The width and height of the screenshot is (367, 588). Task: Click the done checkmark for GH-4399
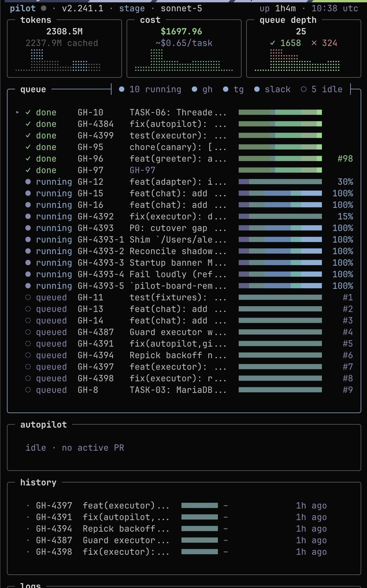(x=28, y=136)
